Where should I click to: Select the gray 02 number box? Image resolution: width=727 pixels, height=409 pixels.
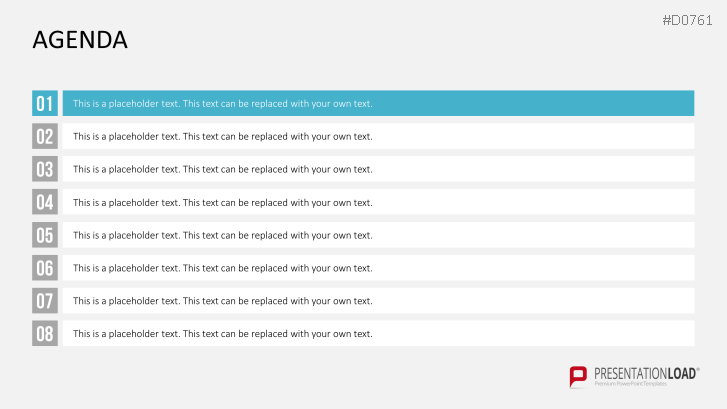(x=45, y=136)
